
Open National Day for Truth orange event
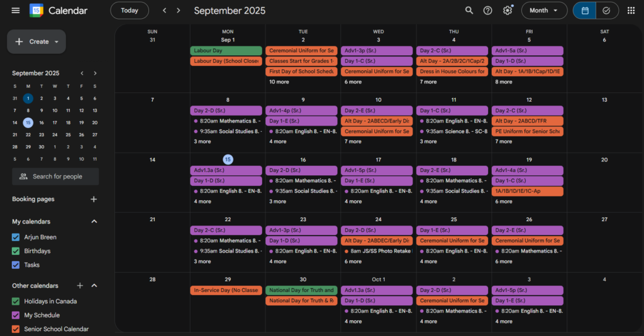[x=301, y=301]
